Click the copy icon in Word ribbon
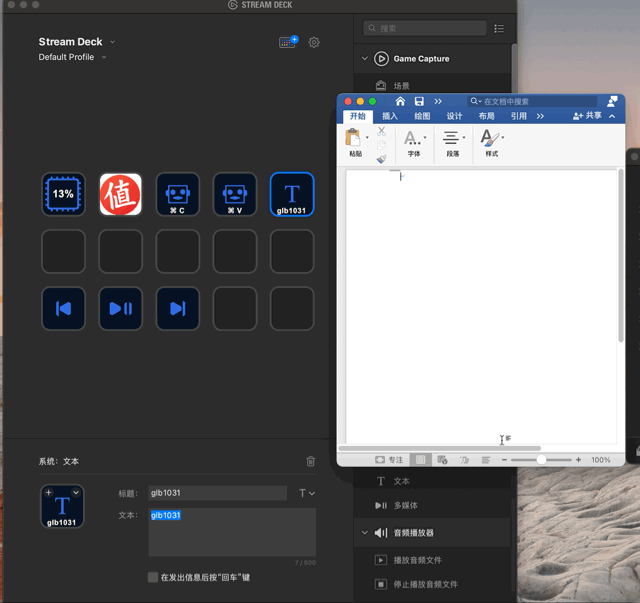The height and width of the screenshot is (603, 640). (x=381, y=145)
